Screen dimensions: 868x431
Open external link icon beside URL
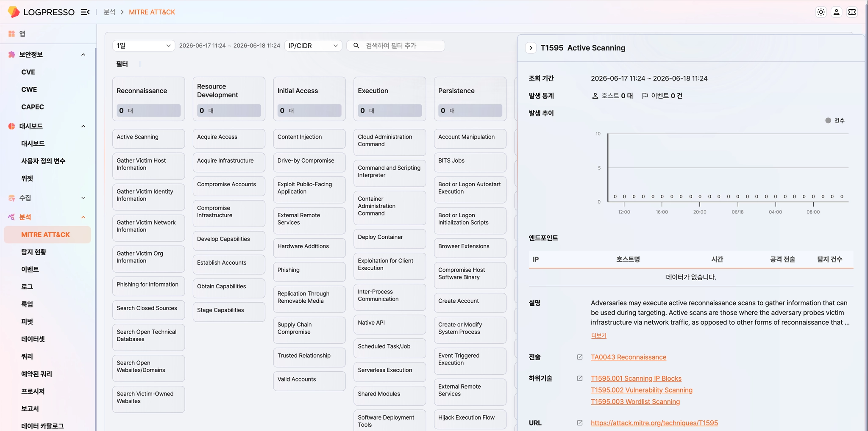pos(580,423)
